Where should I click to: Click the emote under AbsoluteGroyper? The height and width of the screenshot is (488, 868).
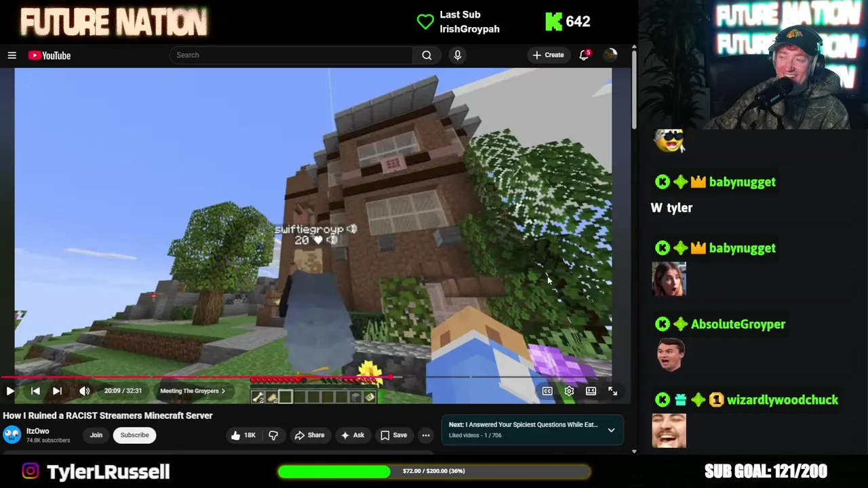tap(669, 354)
